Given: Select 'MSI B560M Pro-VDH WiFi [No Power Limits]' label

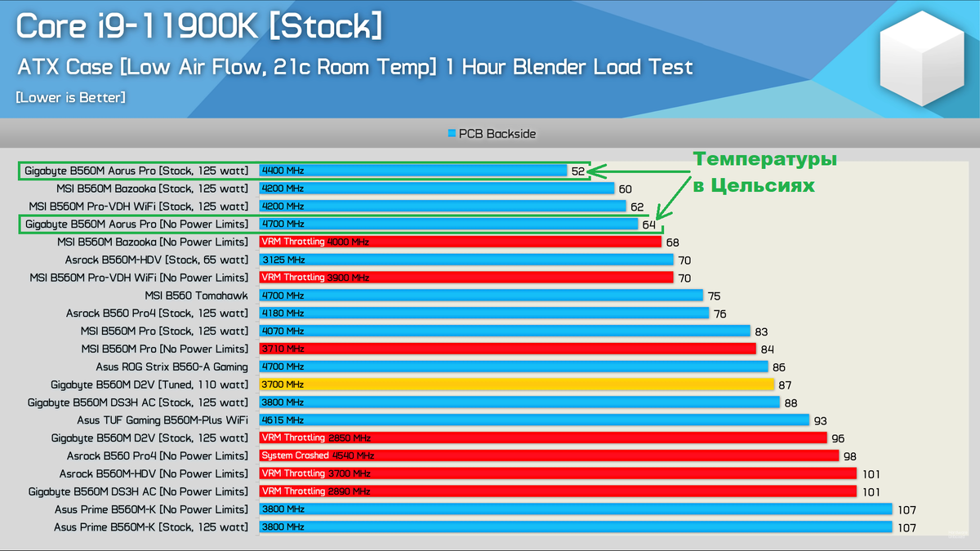Looking at the screenshot, I should 139,278.
